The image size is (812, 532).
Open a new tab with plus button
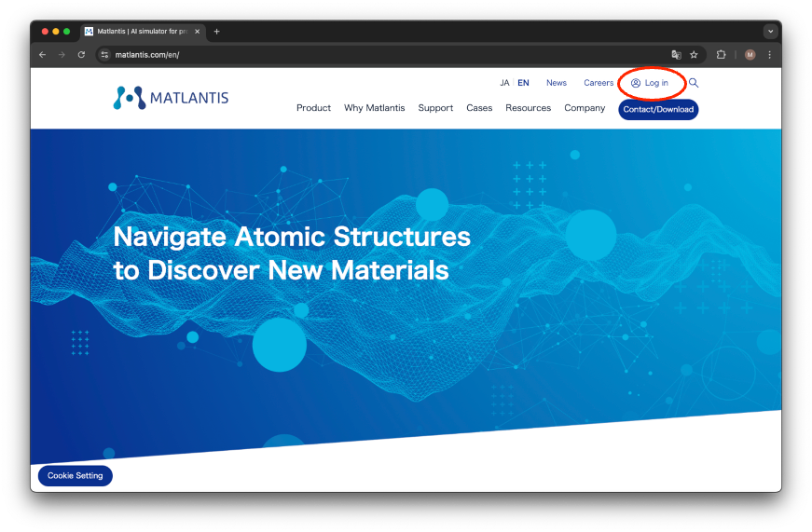coord(217,31)
